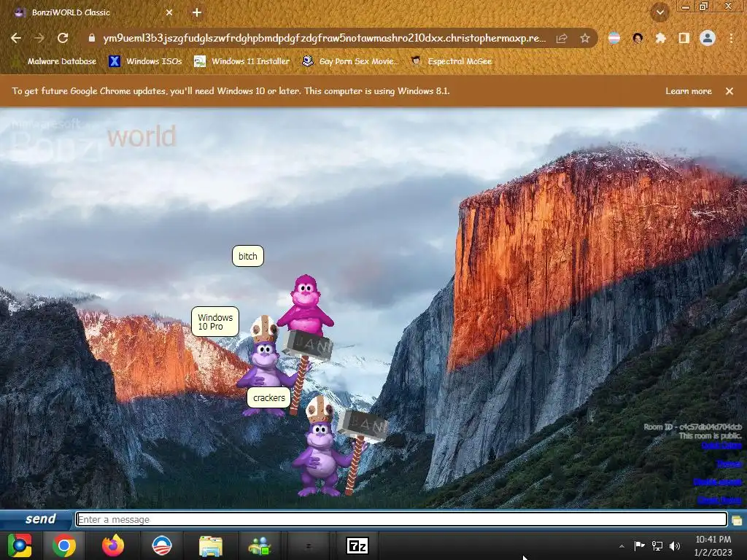Open the face avatar extension icon
The image size is (747, 560).
pyautogui.click(x=638, y=38)
